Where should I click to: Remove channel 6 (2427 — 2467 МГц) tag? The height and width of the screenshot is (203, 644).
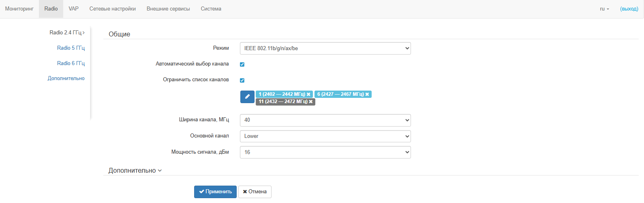(x=367, y=94)
